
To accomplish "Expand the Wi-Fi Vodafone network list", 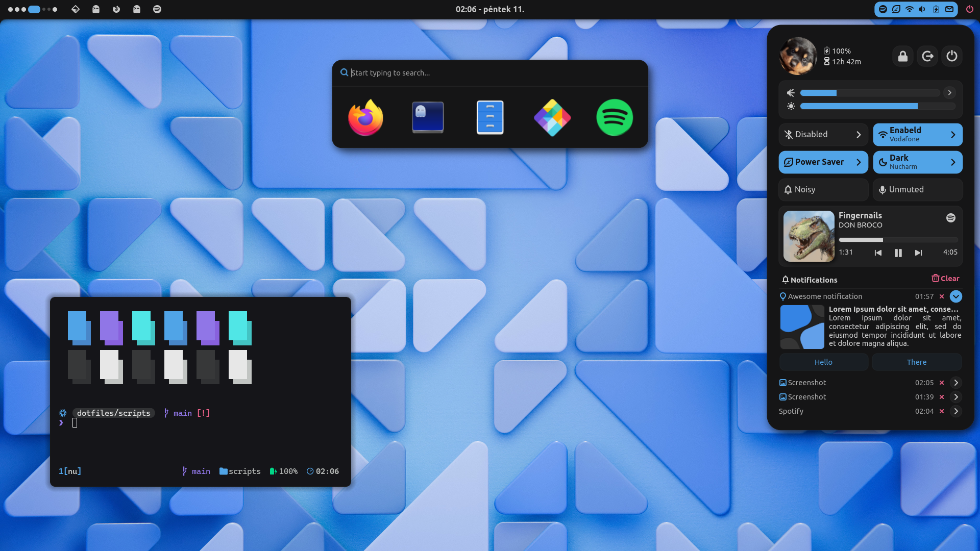I will pyautogui.click(x=952, y=135).
